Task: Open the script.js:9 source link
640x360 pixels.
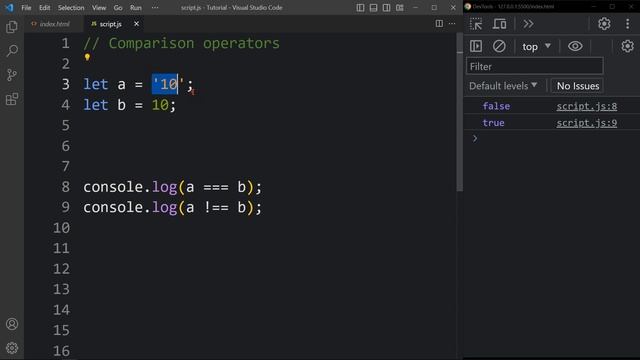Action: [x=587, y=123]
